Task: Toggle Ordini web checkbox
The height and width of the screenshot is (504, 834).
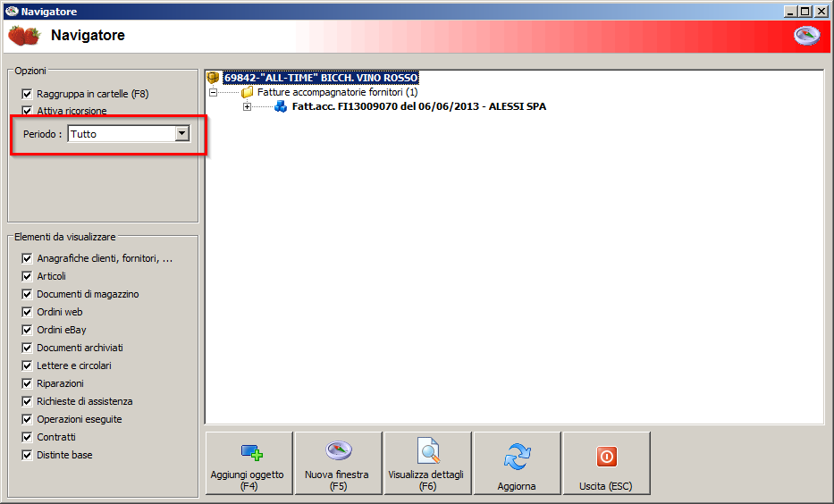Action: click(27, 312)
